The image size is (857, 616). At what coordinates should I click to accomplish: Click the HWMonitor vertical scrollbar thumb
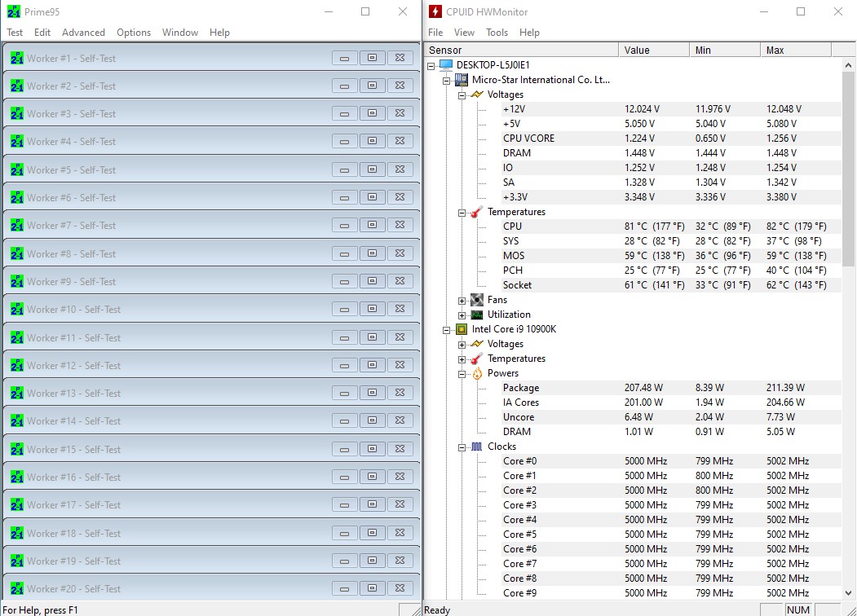[848, 169]
